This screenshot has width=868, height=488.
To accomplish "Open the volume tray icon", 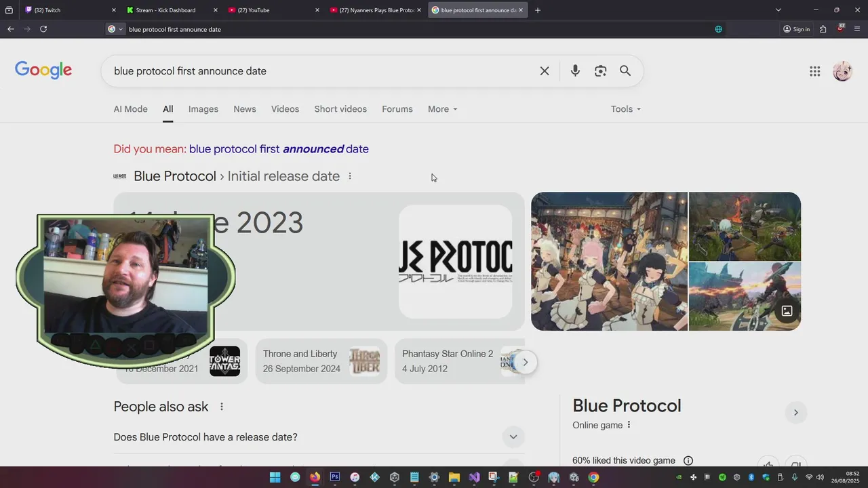I will [x=820, y=477].
